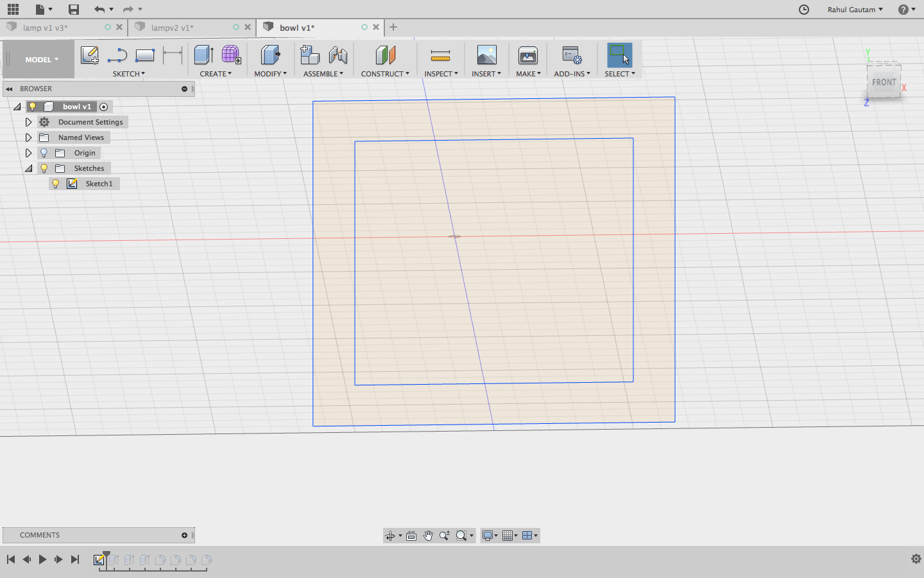
Task: Play the timeline
Action: [42, 559]
